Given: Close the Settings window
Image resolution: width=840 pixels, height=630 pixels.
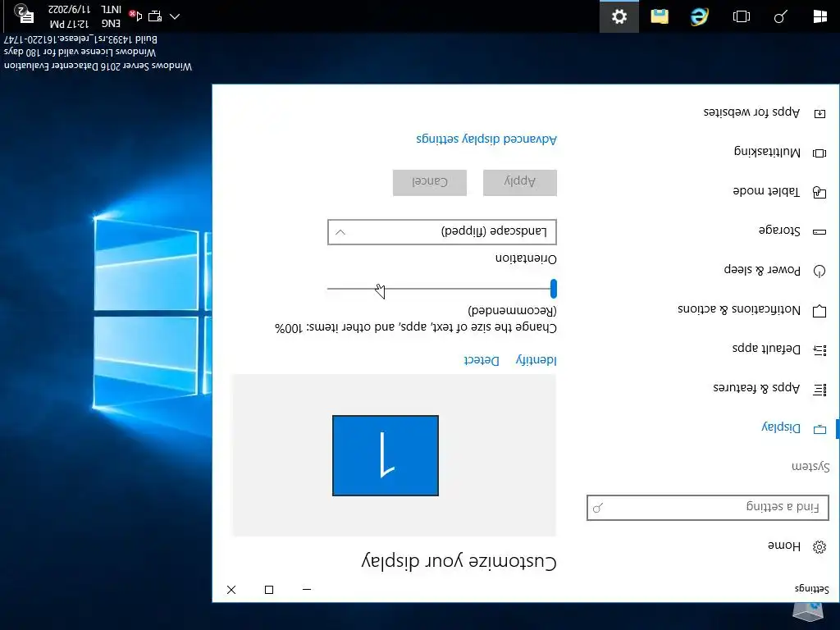Looking at the screenshot, I should pos(231,589).
